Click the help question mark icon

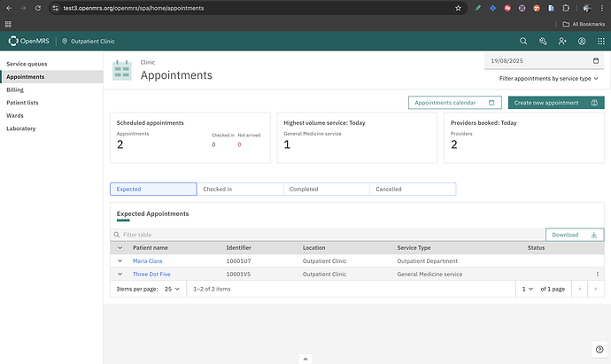pos(599,349)
